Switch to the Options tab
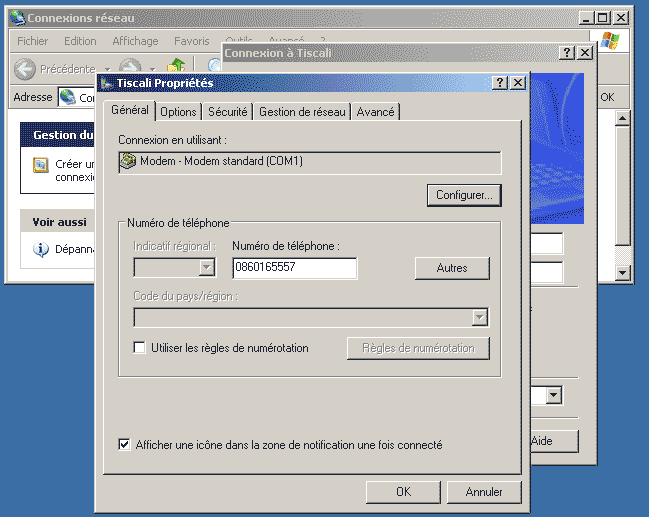Image resolution: width=649 pixels, height=517 pixels. pos(178,112)
